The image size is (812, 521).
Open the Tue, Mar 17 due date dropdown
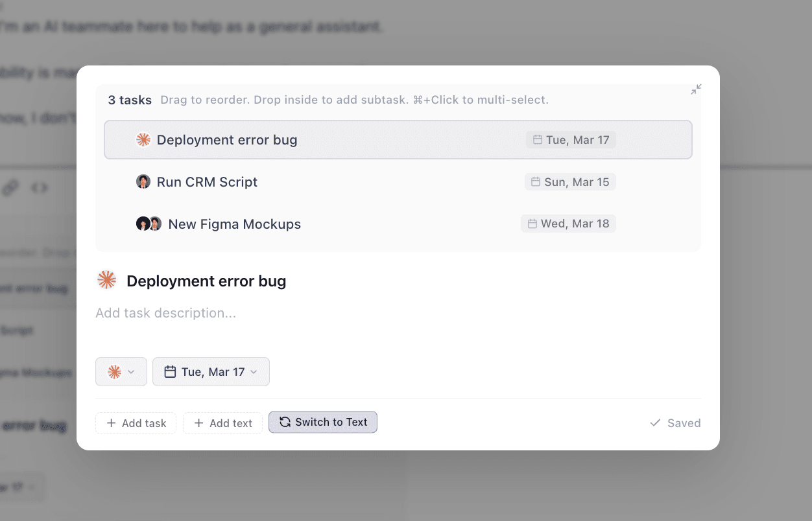pyautogui.click(x=211, y=372)
